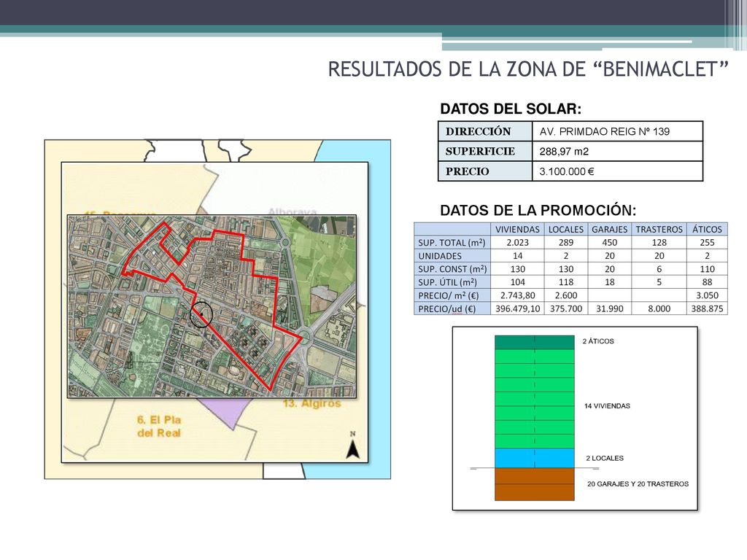Click the "SUP. CONST (m²)" row label

452,269
